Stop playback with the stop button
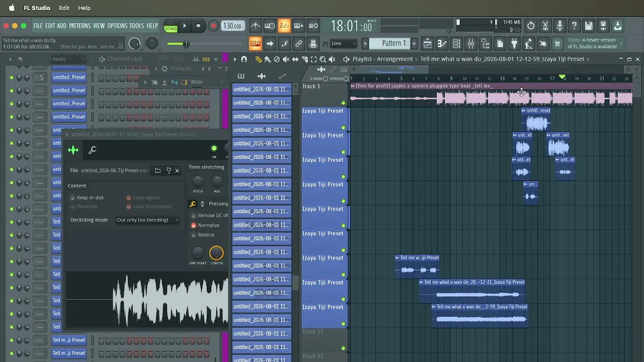The width and height of the screenshot is (644, 362). [x=198, y=26]
